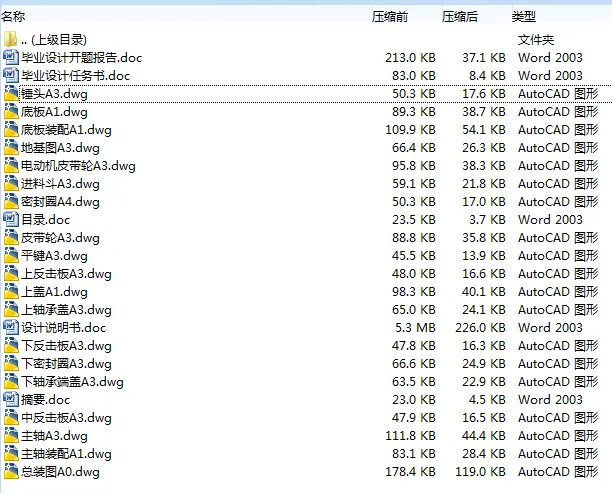The image size is (612, 493).
Task: Select file name 上反击板A3.dwg
Action: tap(66, 274)
